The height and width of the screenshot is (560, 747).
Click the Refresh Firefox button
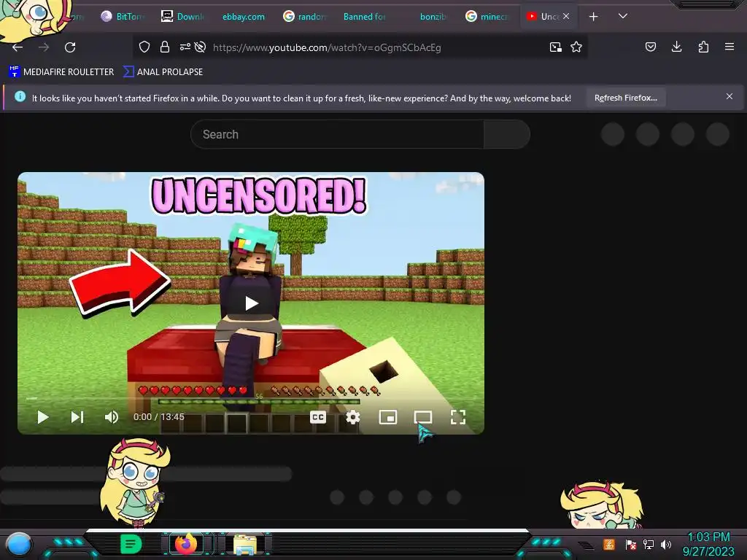625,98
